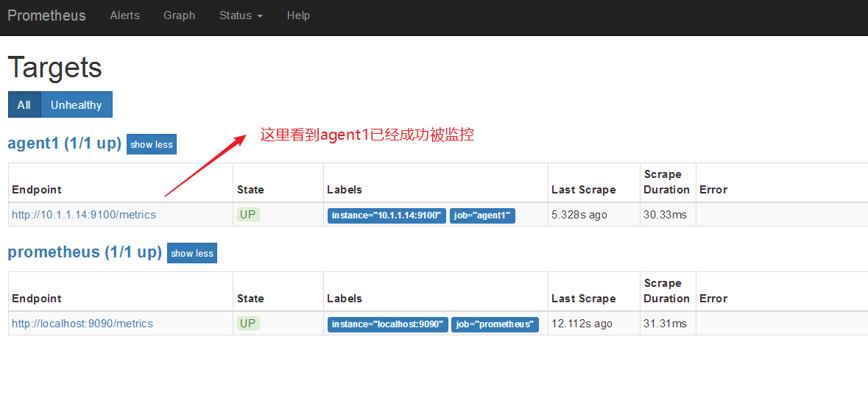
Task: Open the Help menu item
Action: [298, 15]
